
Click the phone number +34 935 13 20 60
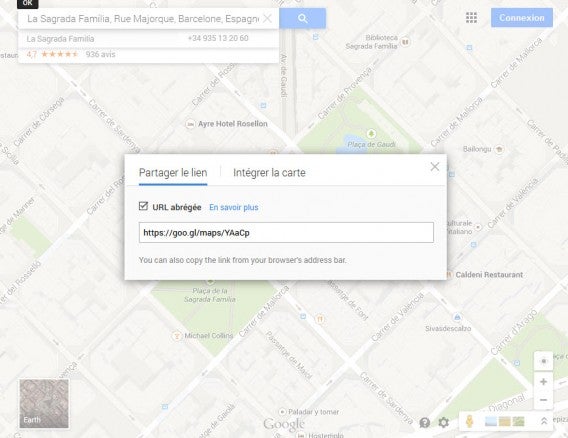218,38
